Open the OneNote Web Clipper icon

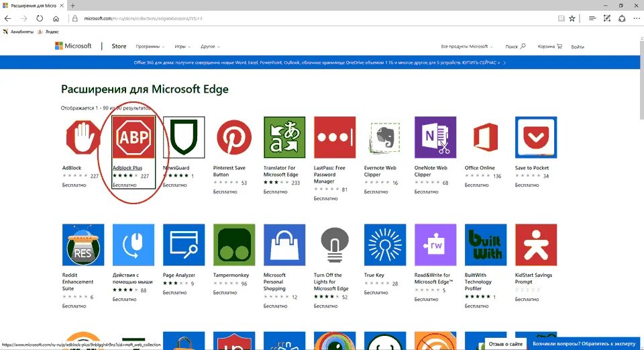(x=435, y=137)
